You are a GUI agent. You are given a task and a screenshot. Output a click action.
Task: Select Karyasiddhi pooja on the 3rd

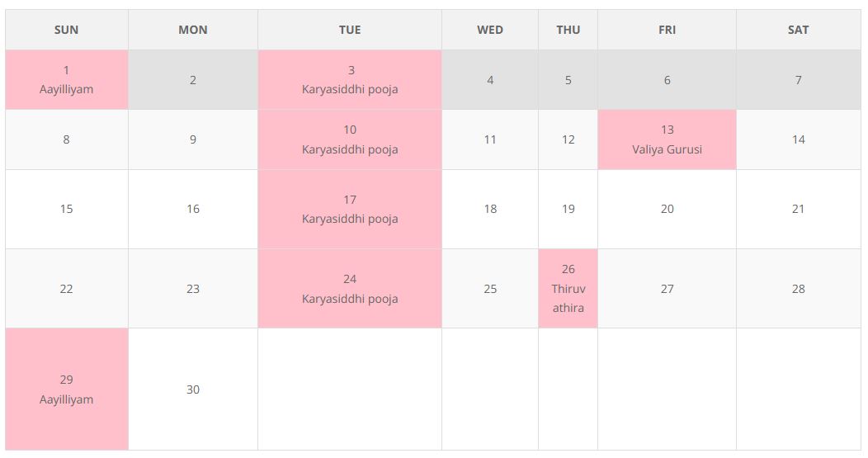[x=350, y=89]
